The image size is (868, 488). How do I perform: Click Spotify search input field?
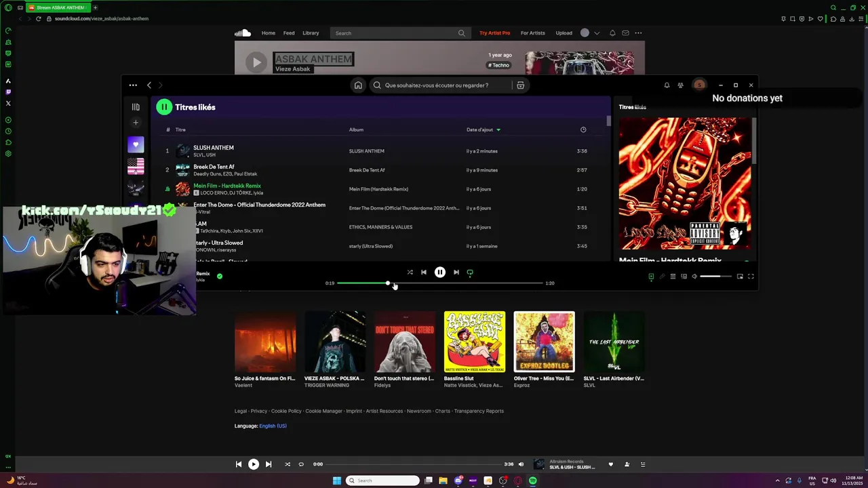point(441,85)
